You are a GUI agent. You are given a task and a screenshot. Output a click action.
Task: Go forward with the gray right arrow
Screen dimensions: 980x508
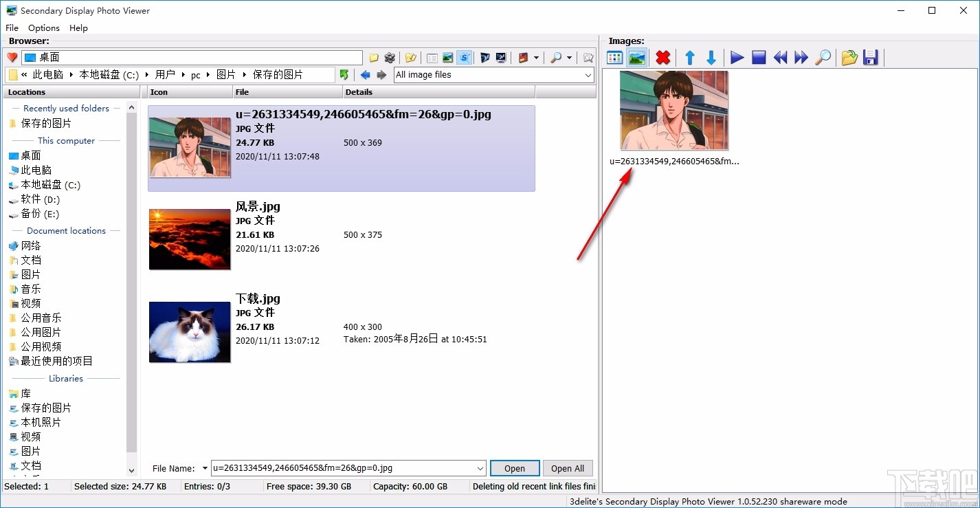(381, 75)
